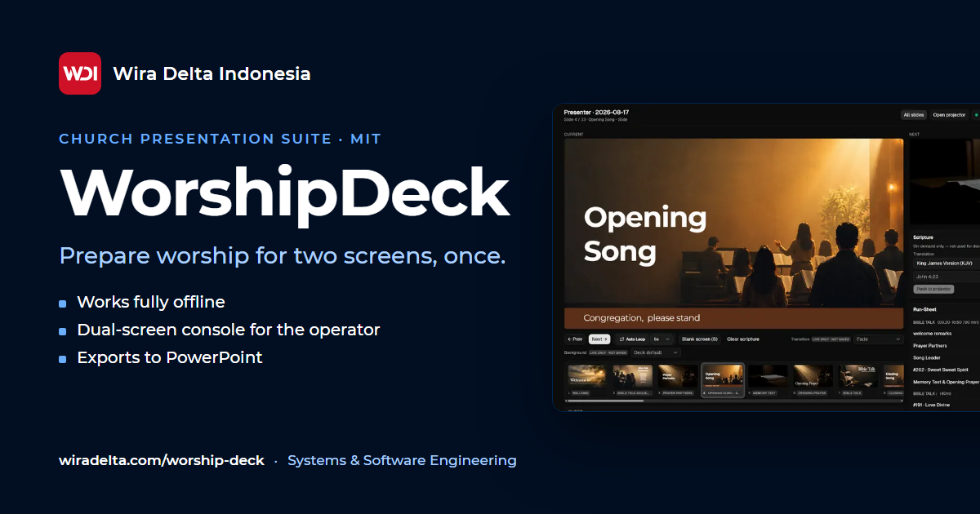Click the 'Wira Delta Indonesia' company name
The image size is (980, 514).
(212, 73)
